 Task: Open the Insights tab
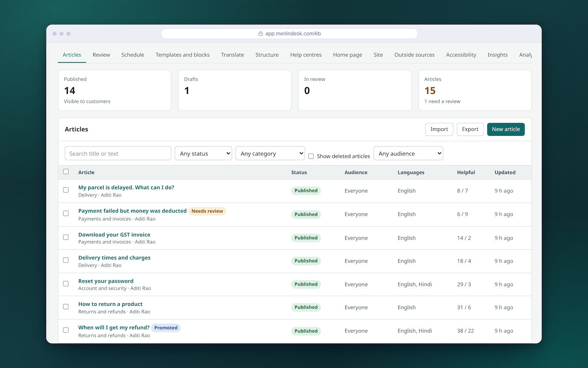point(498,55)
